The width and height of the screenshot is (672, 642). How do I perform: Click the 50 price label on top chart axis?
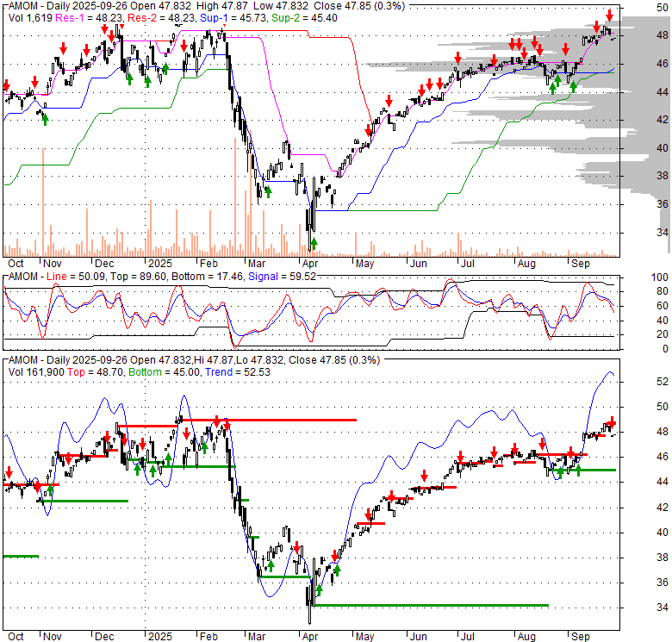pyautogui.click(x=663, y=7)
